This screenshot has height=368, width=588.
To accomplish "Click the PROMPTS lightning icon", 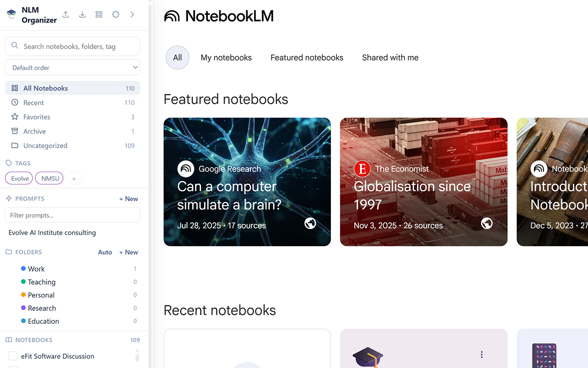I will tap(9, 198).
